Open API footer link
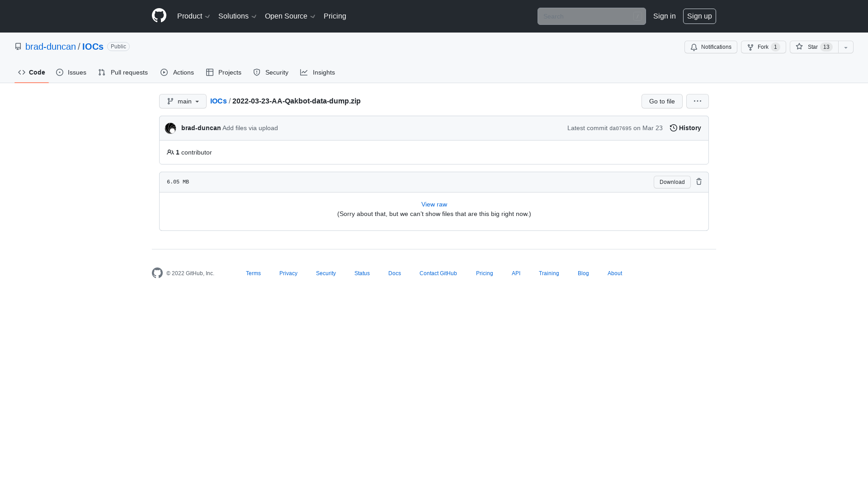Screen dimensions: 868x488 coord(516,273)
